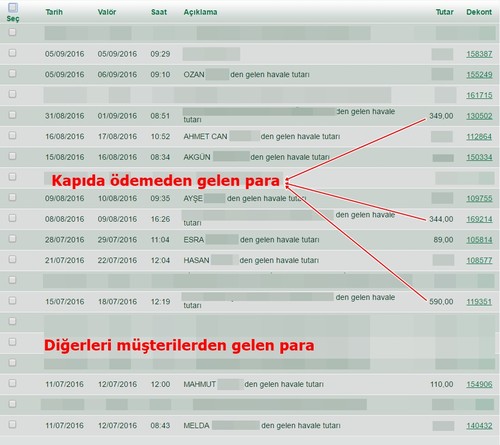Click the OZAN den gelen havale description
This screenshot has height=445, width=500.
(x=246, y=75)
